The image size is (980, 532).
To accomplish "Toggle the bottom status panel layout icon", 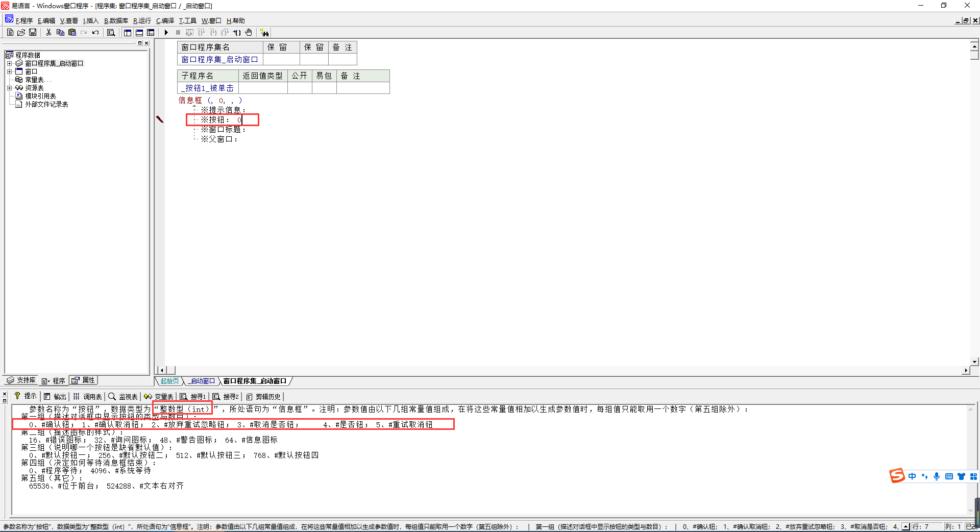I will 139,32.
